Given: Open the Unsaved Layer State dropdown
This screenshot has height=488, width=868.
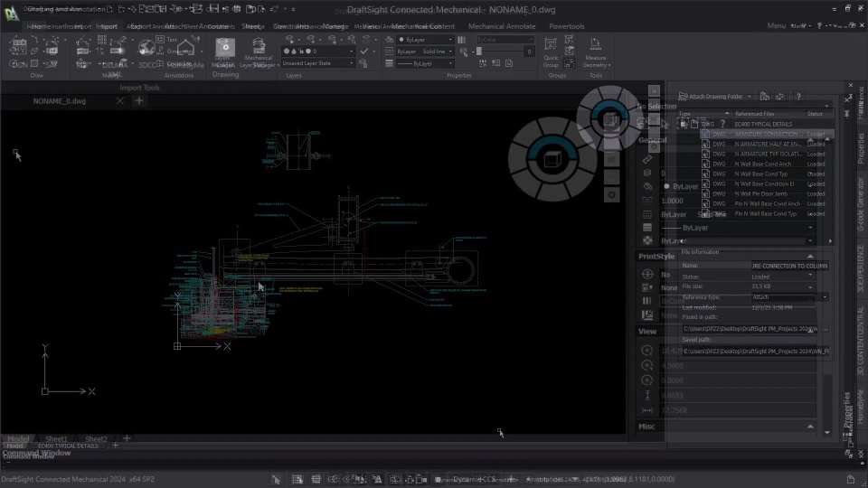Looking at the screenshot, I should 317,63.
